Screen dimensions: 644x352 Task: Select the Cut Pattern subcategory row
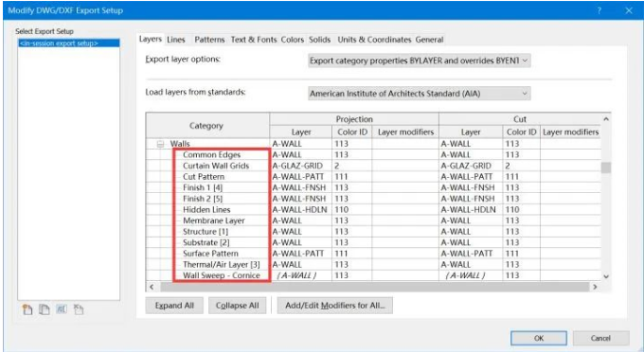tap(373, 177)
